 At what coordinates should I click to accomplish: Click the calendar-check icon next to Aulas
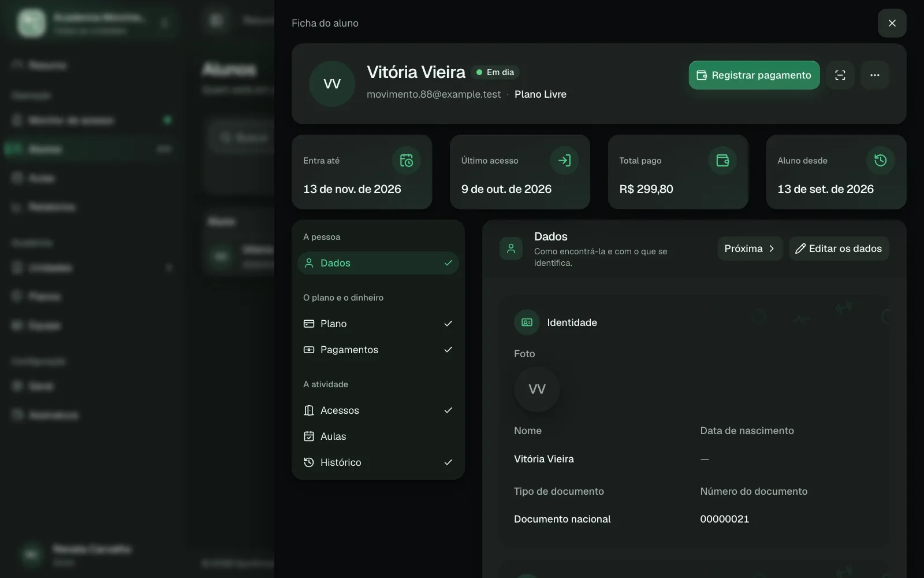coord(309,436)
